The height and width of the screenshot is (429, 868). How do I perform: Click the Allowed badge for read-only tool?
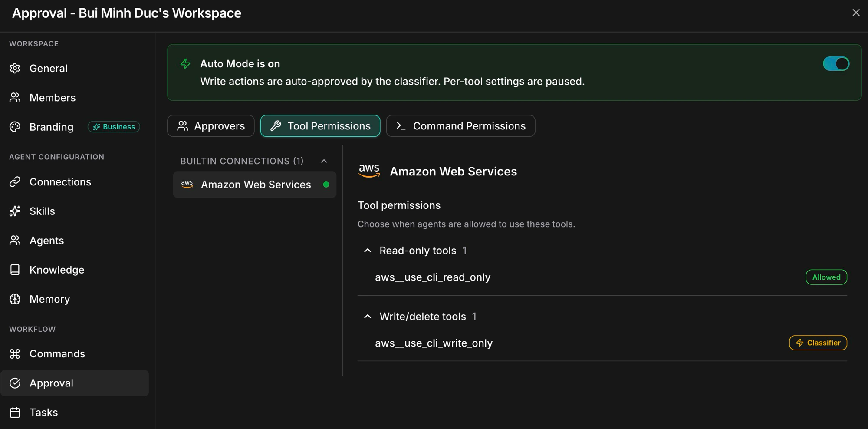point(826,277)
